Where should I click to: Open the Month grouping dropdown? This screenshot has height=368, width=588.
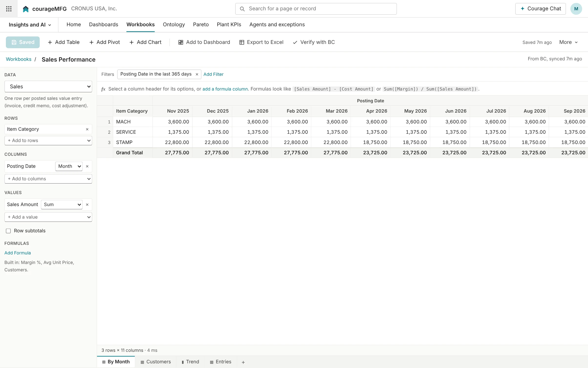point(69,166)
